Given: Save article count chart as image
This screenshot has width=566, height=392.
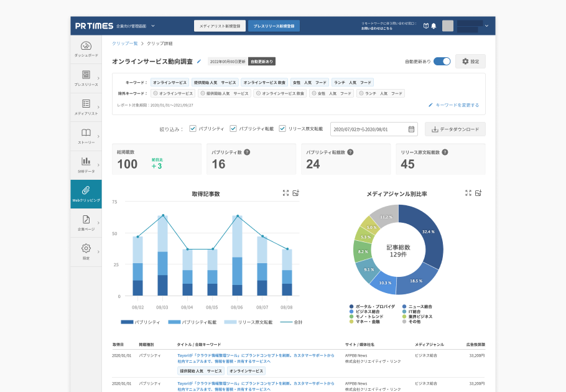Looking at the screenshot, I should (296, 193).
